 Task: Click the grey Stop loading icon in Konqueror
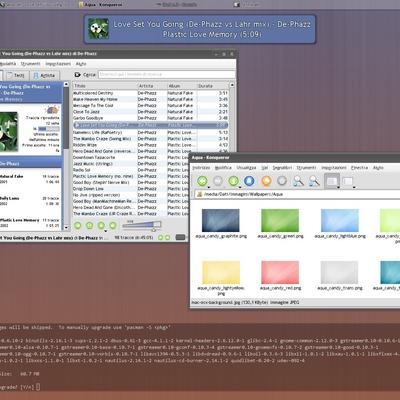[x=282, y=181]
